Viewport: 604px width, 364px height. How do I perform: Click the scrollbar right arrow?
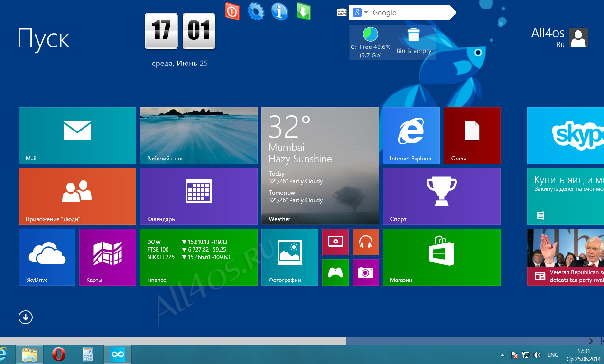[591, 341]
